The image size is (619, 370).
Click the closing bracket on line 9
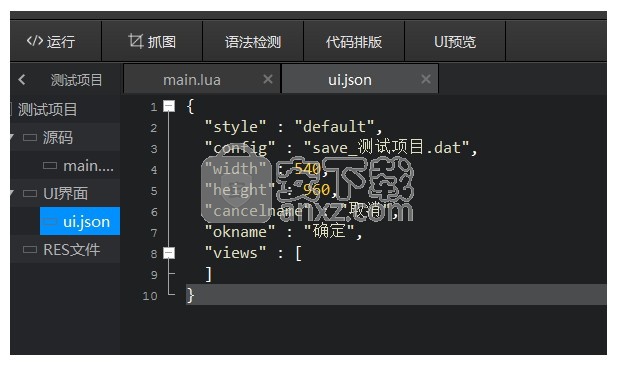coord(209,274)
